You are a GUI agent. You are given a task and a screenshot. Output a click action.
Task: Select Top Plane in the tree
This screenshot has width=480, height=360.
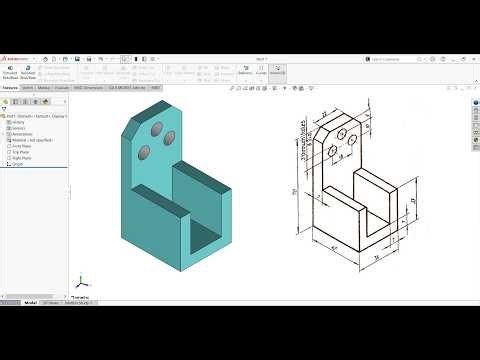tap(18, 152)
